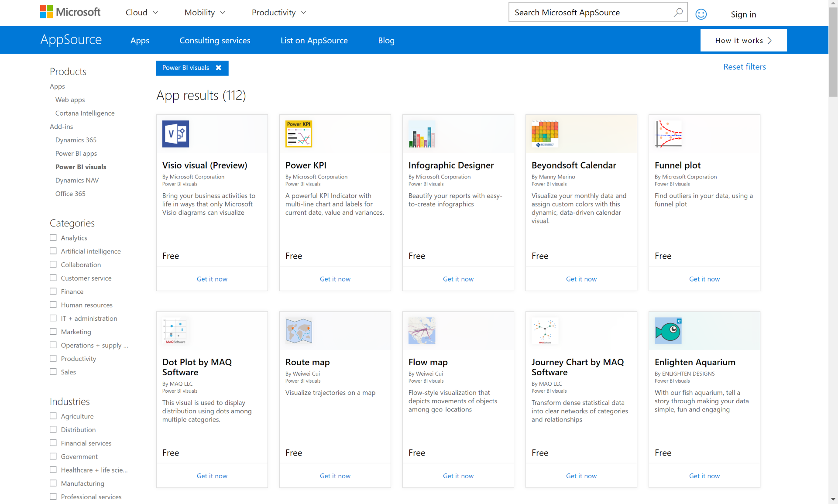This screenshot has width=838, height=504.
Task: Open the Consulting services tab
Action: 215,41
